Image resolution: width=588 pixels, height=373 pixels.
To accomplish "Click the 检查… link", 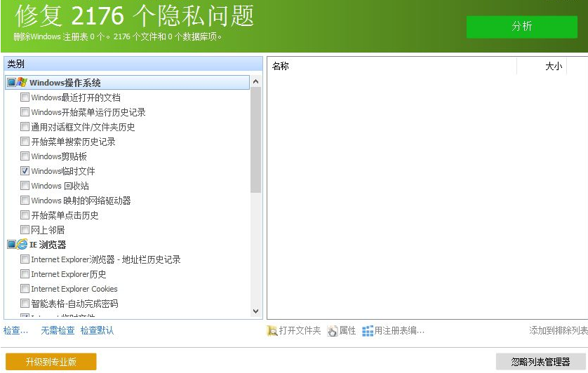I will (15, 331).
